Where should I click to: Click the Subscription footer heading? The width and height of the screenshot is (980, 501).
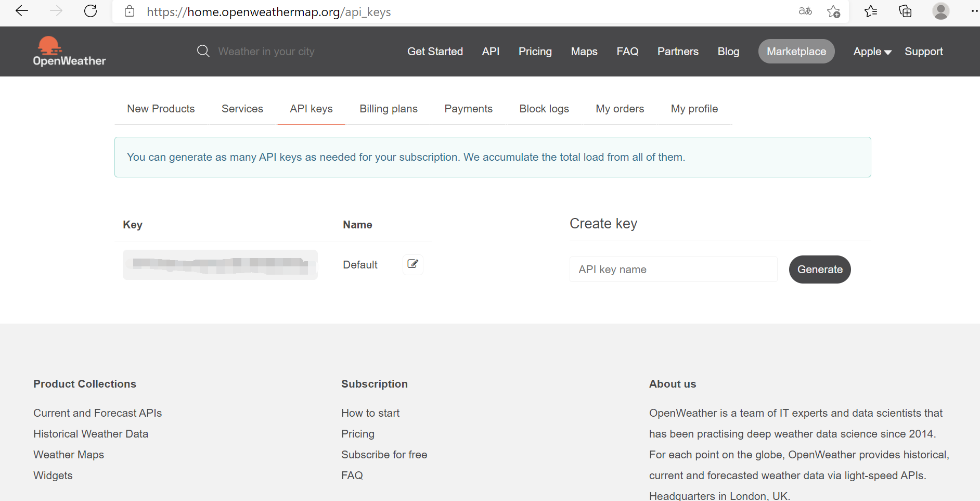tap(375, 384)
